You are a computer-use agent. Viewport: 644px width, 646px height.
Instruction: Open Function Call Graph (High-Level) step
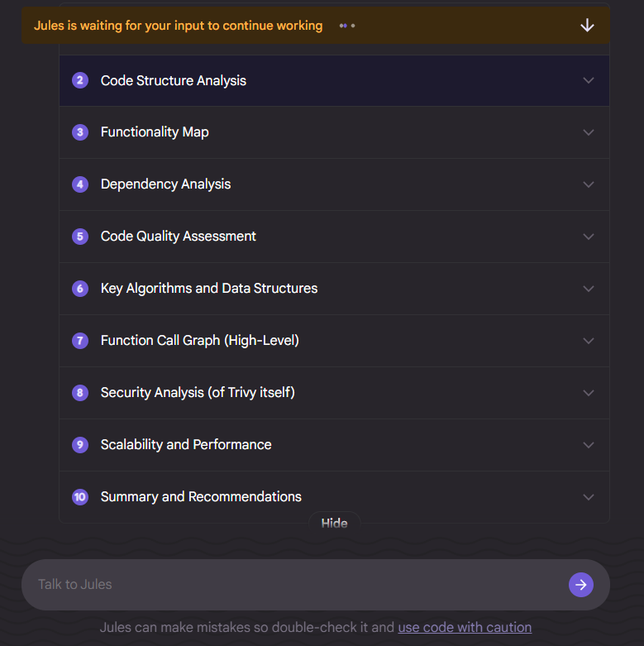[334, 341]
